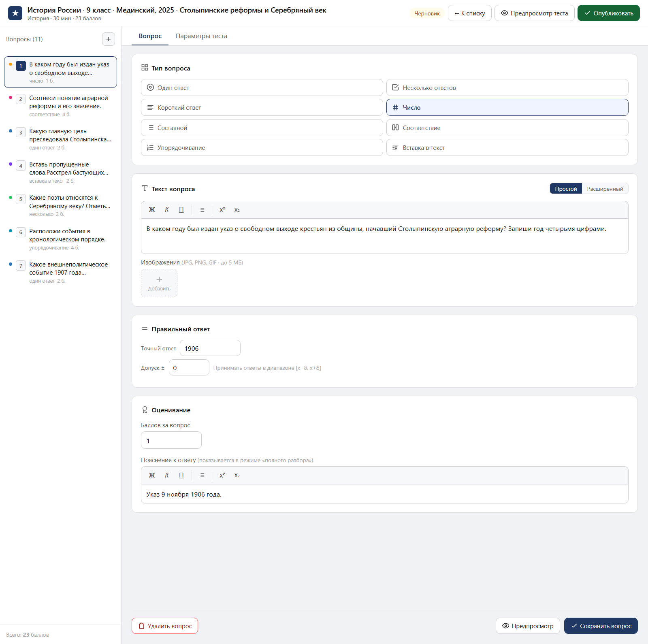Open the Параметры теста tab
Viewport: 648px width, 644px height.
[201, 36]
